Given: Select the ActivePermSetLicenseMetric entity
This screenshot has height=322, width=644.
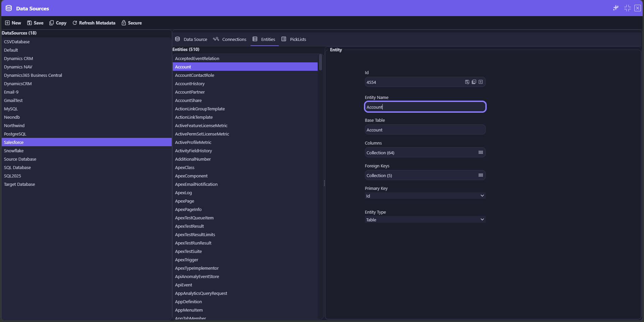Looking at the screenshot, I should pyautogui.click(x=245, y=134).
